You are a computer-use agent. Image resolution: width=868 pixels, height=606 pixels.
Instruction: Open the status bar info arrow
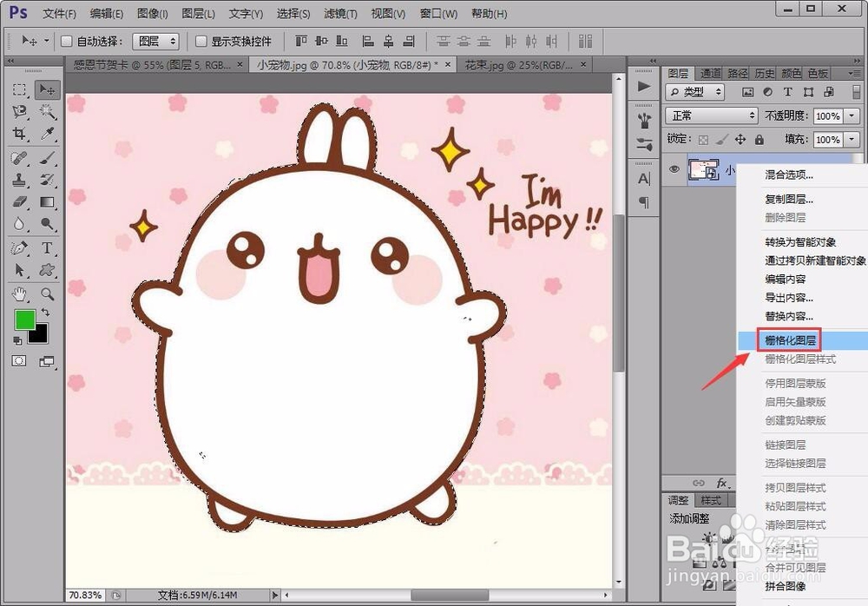[275, 595]
